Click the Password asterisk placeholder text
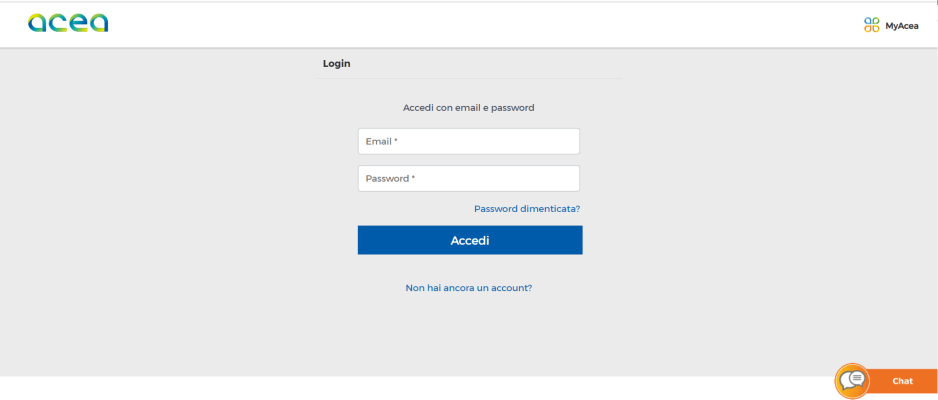938x400 pixels. point(390,179)
